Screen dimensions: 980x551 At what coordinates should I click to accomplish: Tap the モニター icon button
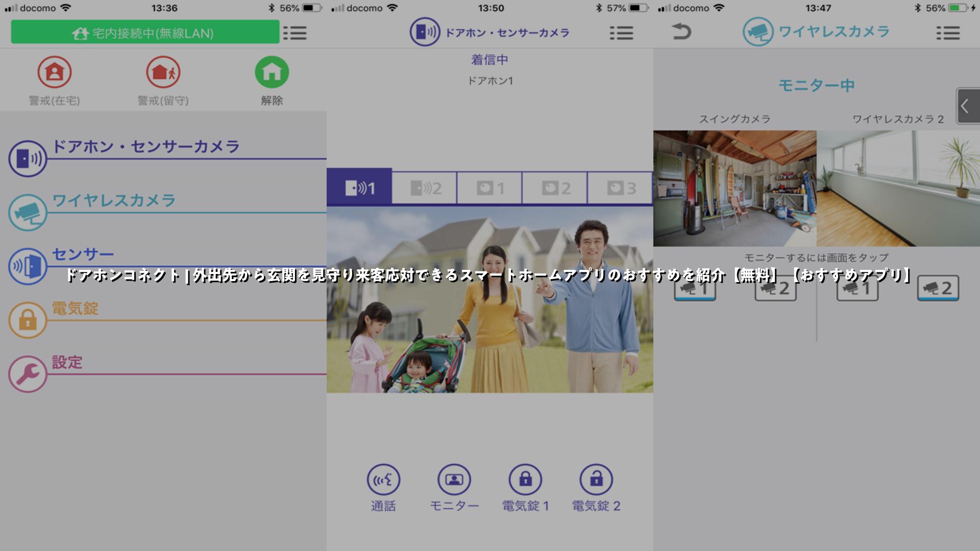click(x=454, y=480)
